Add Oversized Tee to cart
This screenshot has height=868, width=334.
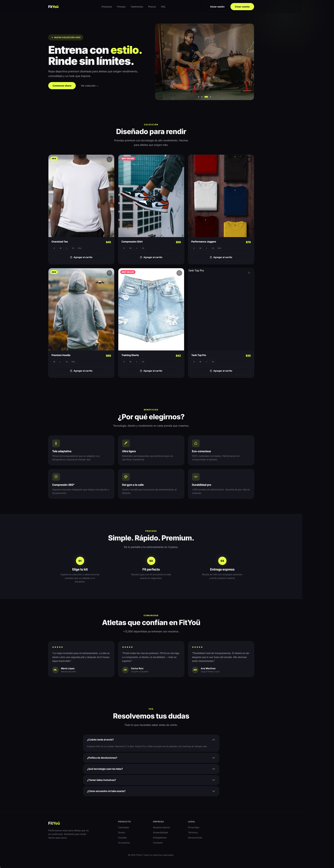click(81, 257)
